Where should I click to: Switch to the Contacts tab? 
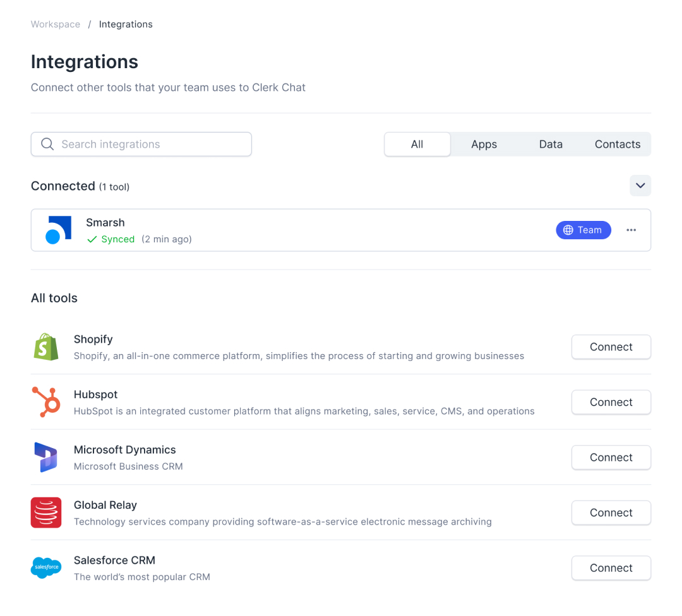pyautogui.click(x=618, y=145)
